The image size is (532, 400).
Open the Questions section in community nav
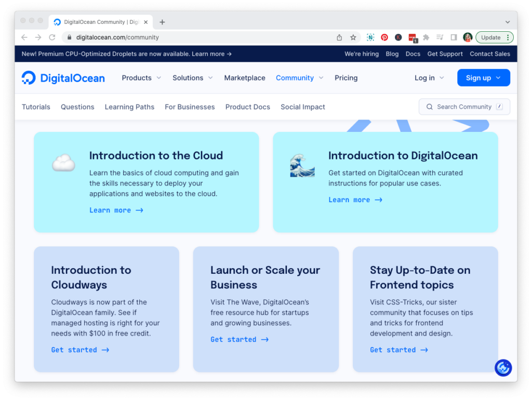pyautogui.click(x=77, y=106)
